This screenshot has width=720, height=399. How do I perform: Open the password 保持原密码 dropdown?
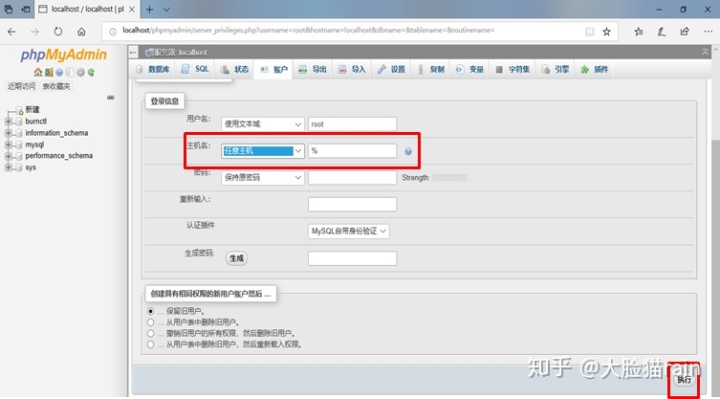263,178
